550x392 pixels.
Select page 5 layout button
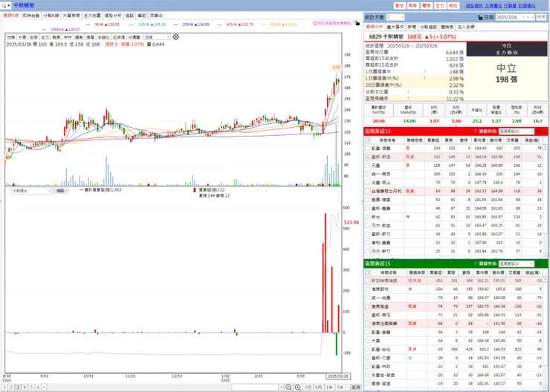[x=31, y=387]
